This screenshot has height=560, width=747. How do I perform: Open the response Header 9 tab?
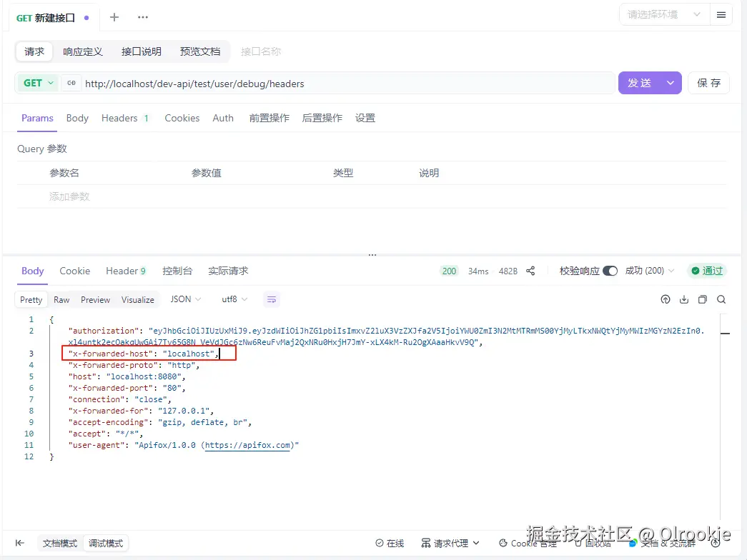pos(126,271)
